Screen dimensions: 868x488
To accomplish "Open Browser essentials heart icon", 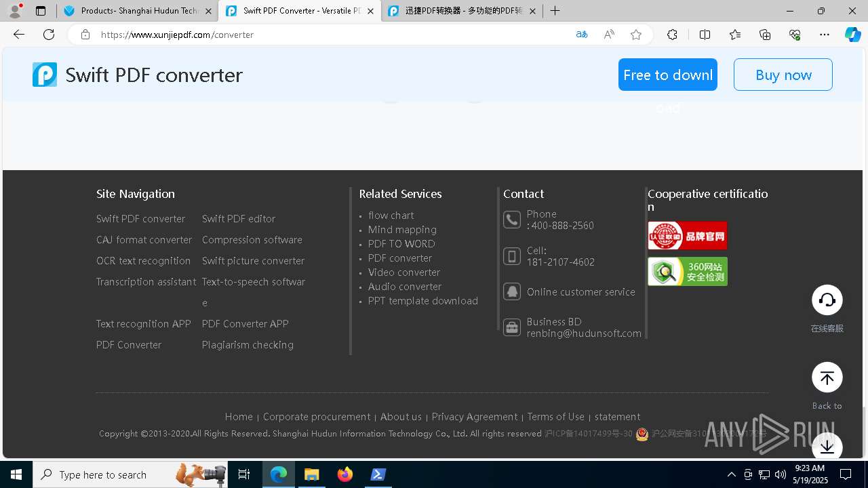I will click(795, 35).
